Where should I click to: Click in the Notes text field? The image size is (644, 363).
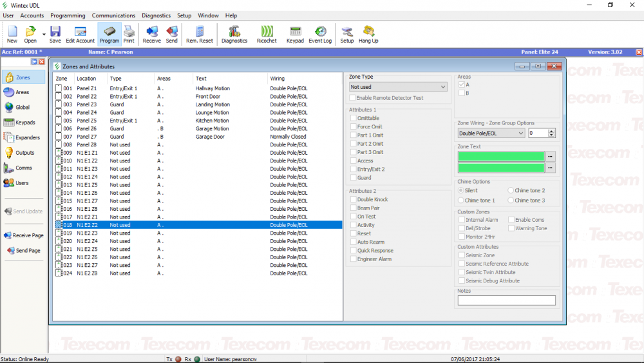(506, 300)
